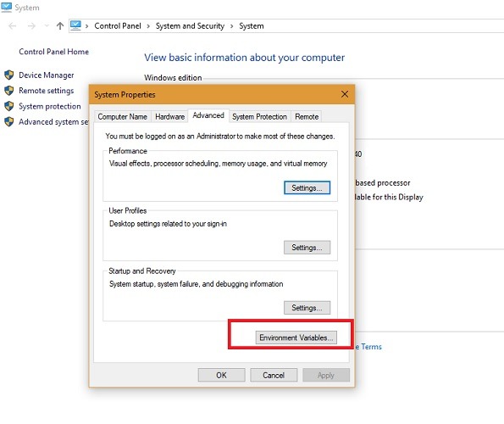The width and height of the screenshot is (504, 424).
Task: Switch to the System Protection tab
Action: (260, 116)
